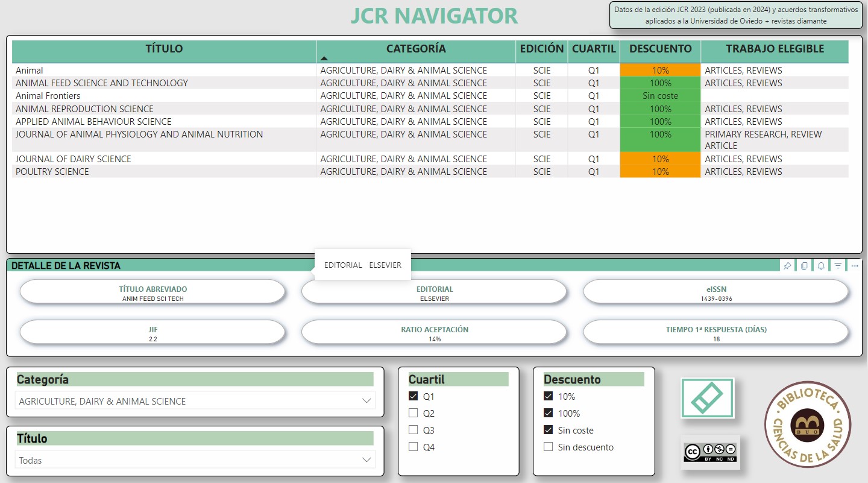Select the POULTRY SCIENCE journal row

(x=52, y=172)
